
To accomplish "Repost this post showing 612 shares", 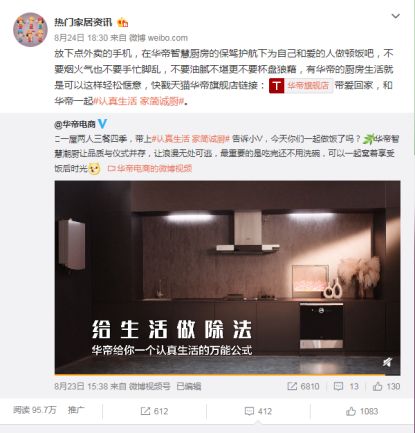I will point(154,411).
